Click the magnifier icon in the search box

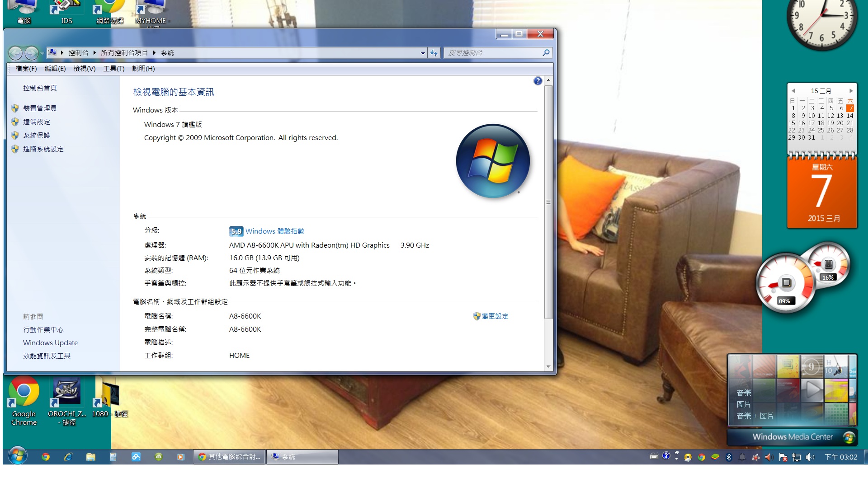(x=546, y=53)
